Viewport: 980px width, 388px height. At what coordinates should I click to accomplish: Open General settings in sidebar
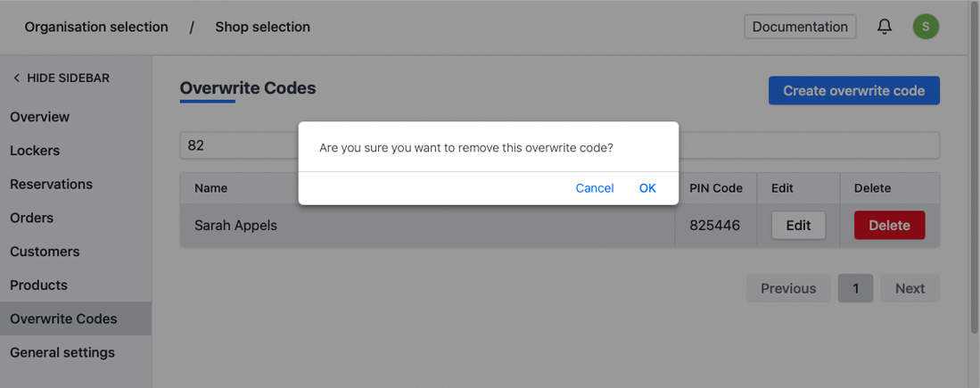(x=62, y=352)
